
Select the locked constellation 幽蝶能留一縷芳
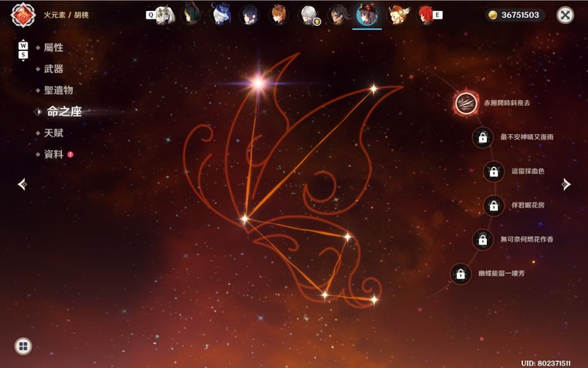(460, 274)
